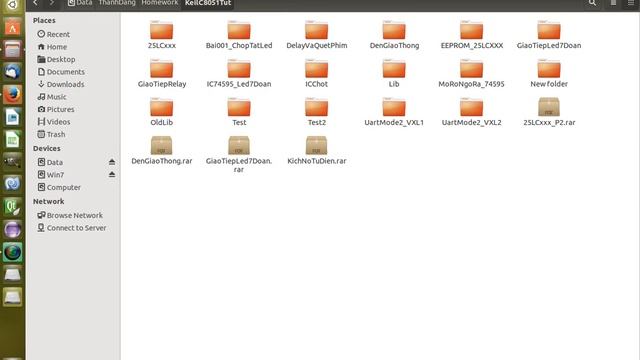640x360 pixels.
Task: Open the Win7 device
Action: tap(51, 175)
